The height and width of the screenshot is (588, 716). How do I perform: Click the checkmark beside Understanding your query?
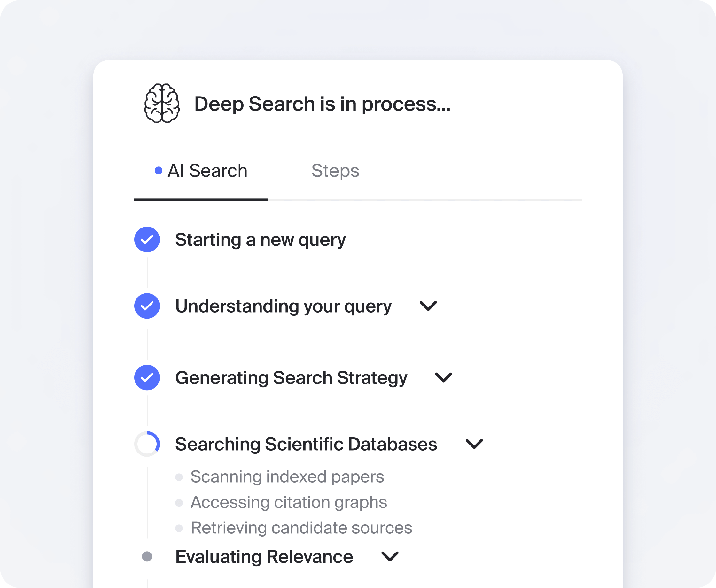coord(147,306)
